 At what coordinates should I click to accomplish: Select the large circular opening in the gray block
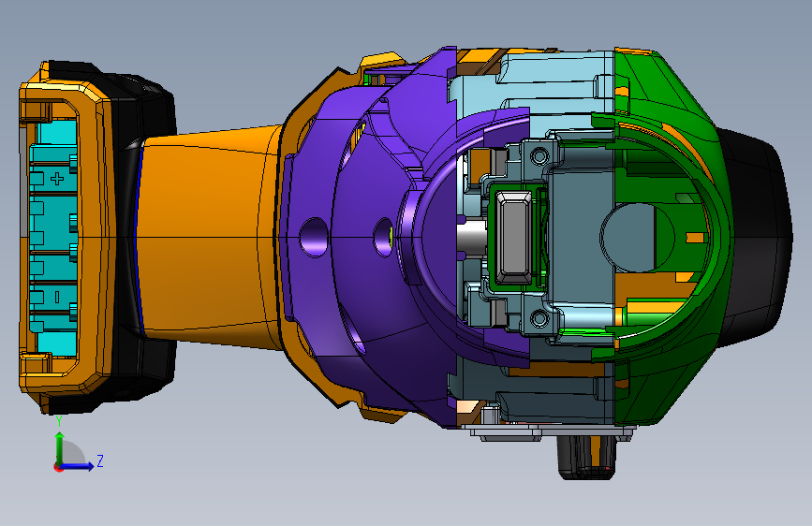click(637, 237)
